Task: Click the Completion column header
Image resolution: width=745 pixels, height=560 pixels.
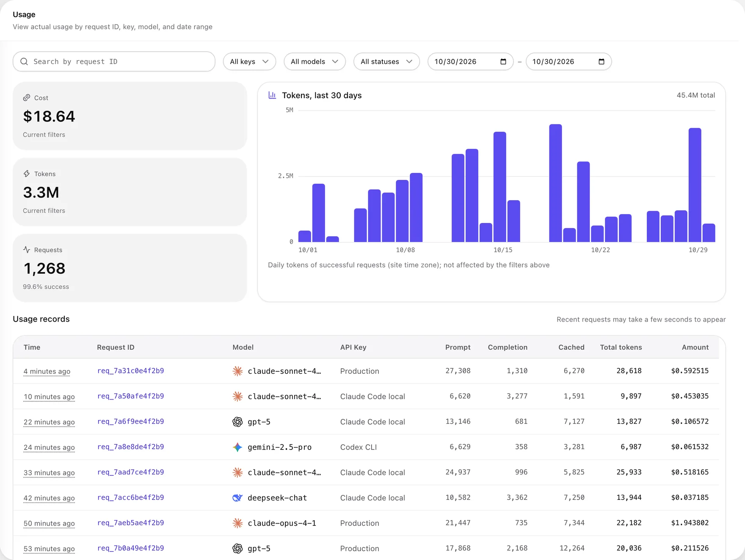Action: tap(508, 347)
